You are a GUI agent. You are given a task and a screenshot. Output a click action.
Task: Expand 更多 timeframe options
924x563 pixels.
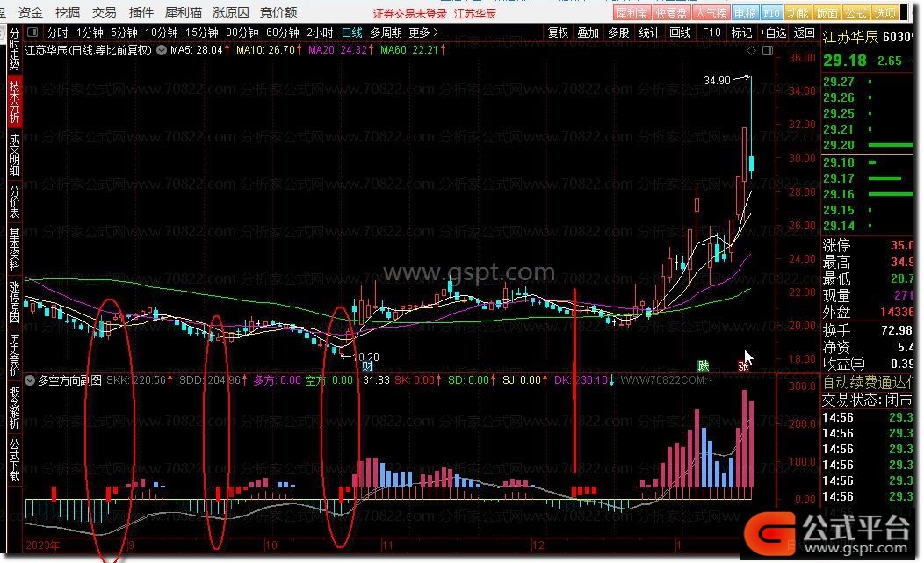(423, 32)
